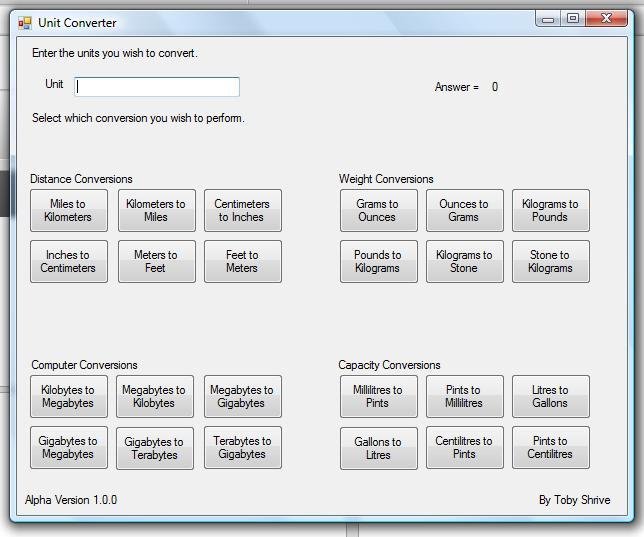Click the Meters to Feet button

pyautogui.click(x=156, y=261)
